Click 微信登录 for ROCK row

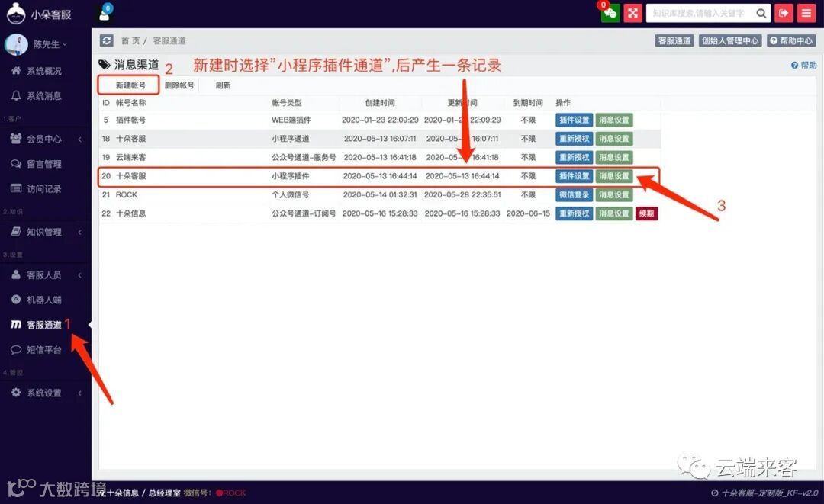(574, 194)
